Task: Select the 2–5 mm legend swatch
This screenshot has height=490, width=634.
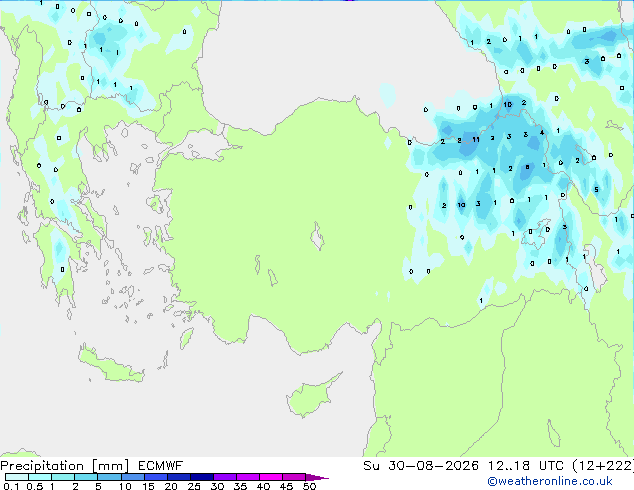Action: (86, 477)
